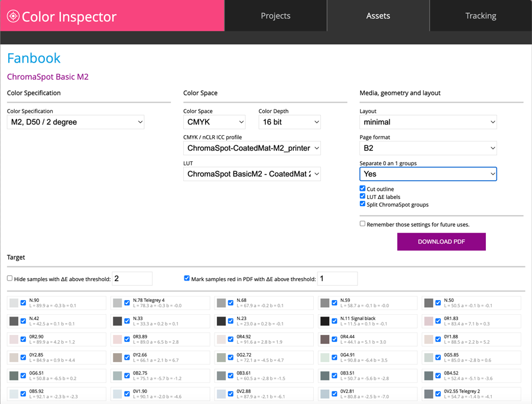Select the 0Y2.66 sample label

[x=140, y=355]
